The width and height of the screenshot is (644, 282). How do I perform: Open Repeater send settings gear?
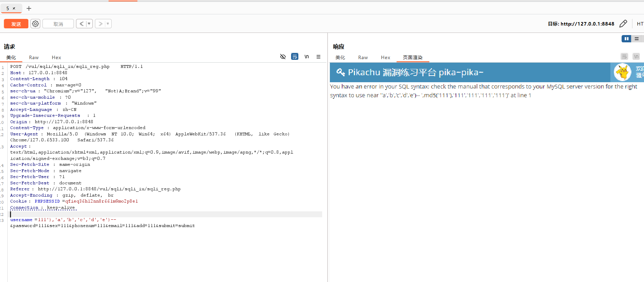click(x=35, y=24)
